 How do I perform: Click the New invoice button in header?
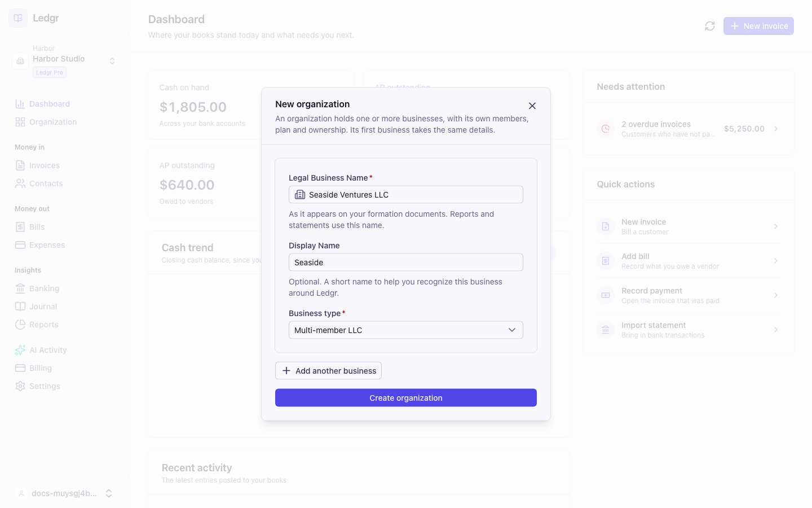pos(758,26)
